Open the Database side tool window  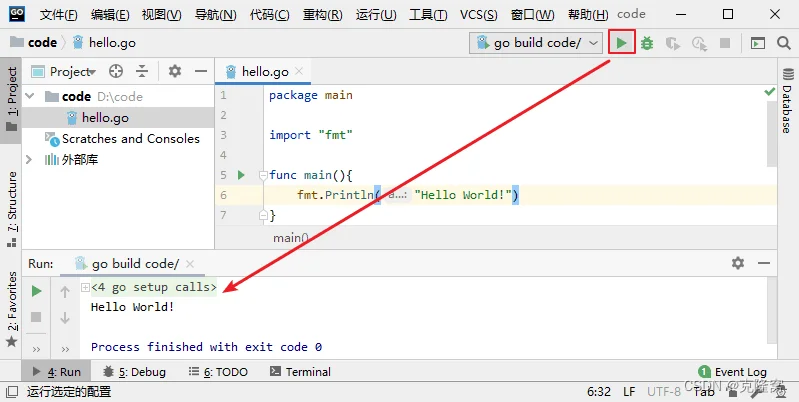(788, 100)
